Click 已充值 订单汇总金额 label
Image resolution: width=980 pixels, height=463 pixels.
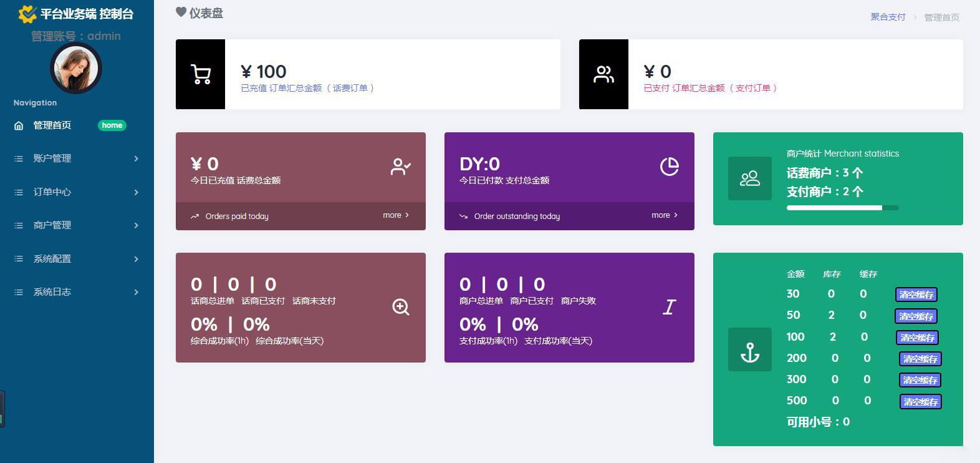click(x=309, y=89)
